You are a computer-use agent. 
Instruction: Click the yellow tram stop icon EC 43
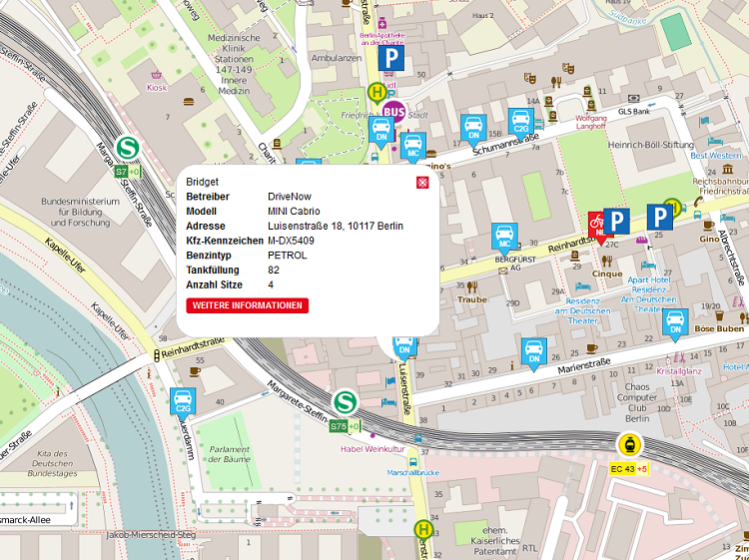(630, 445)
